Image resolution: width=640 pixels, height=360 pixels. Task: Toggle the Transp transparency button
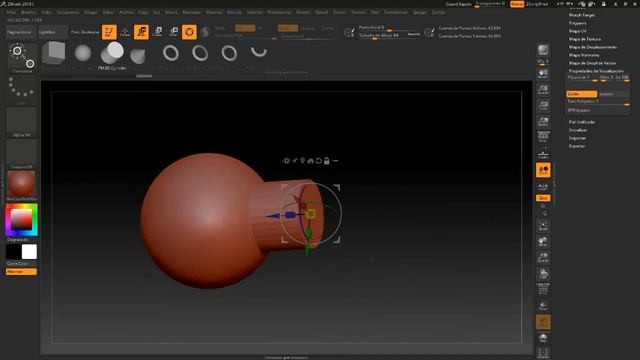coord(543,306)
